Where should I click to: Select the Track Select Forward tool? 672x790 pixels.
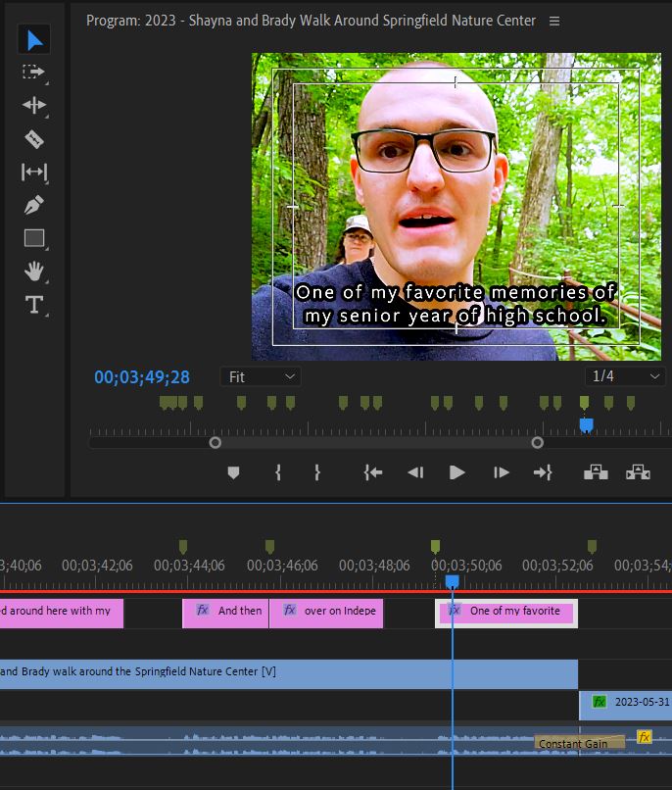(33, 73)
